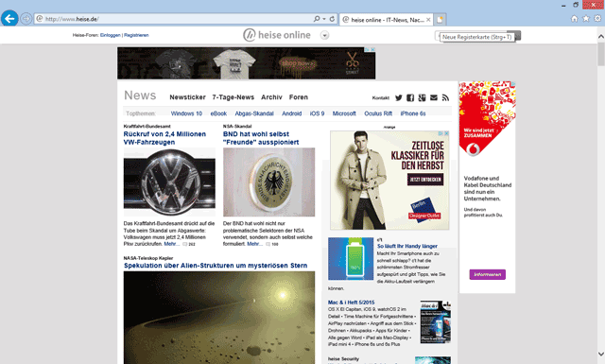Screen dimensions: 605x364
Task: Click the Einloggen link
Action: (x=110, y=35)
